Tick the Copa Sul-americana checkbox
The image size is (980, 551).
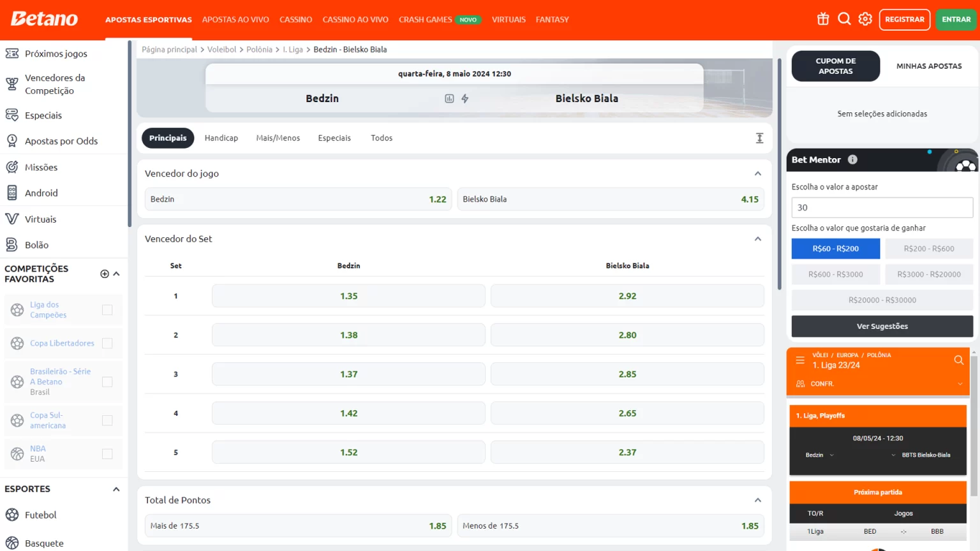point(107,420)
